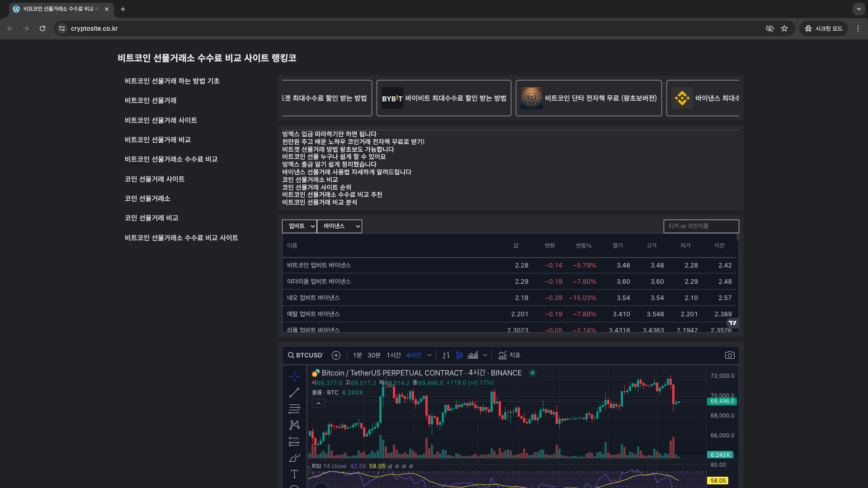Add a comparison symbol with the plus icon

click(x=336, y=355)
